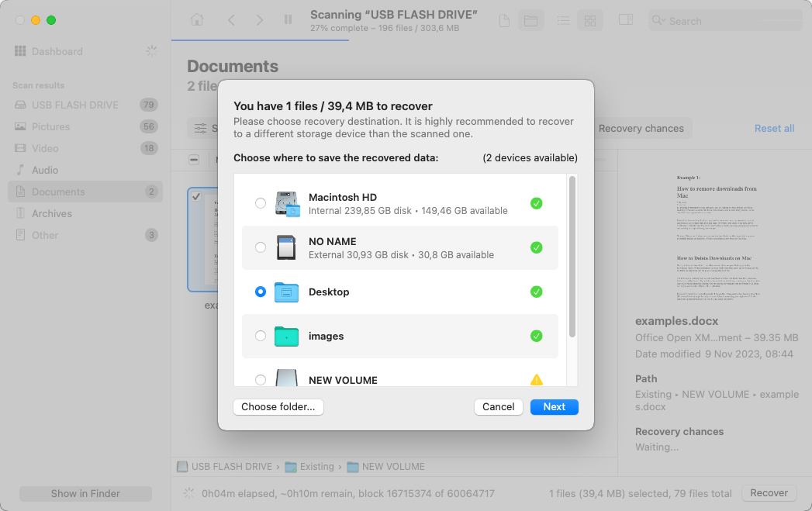Open the Recovery chances filter dropdown
The height and width of the screenshot is (511, 812).
coord(641,129)
